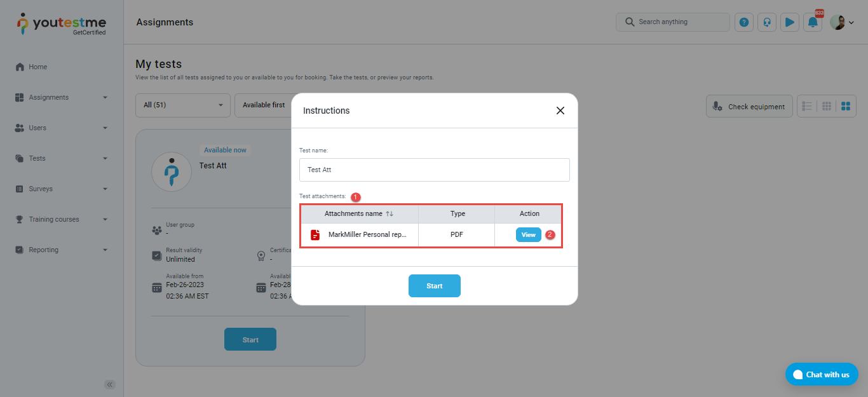Screen dimensions: 868x397
Task: Open the All (51) filter dropdown
Action: [183, 105]
